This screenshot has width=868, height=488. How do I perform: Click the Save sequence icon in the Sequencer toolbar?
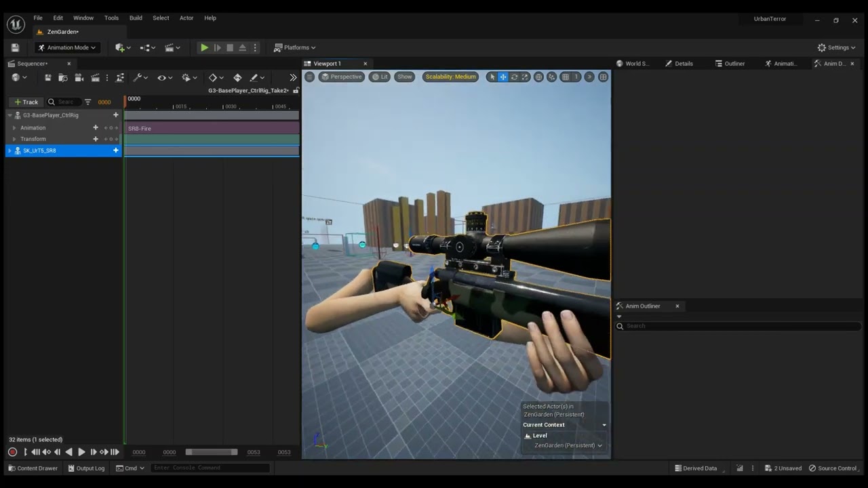[48, 78]
